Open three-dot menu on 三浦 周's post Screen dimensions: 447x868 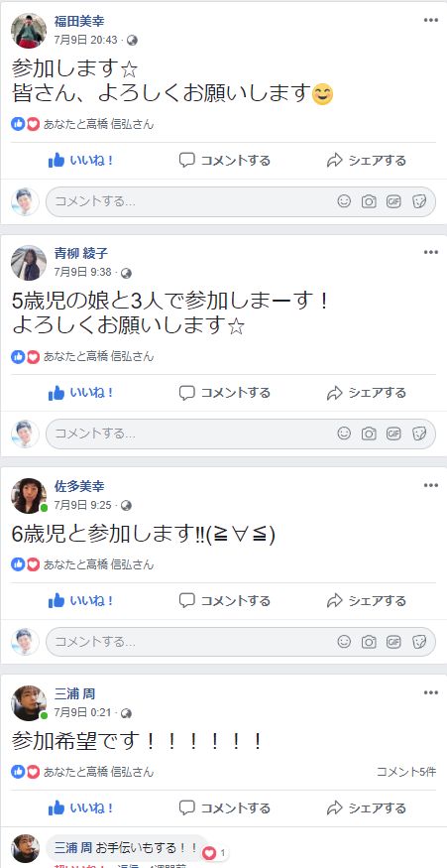pyautogui.click(x=430, y=692)
